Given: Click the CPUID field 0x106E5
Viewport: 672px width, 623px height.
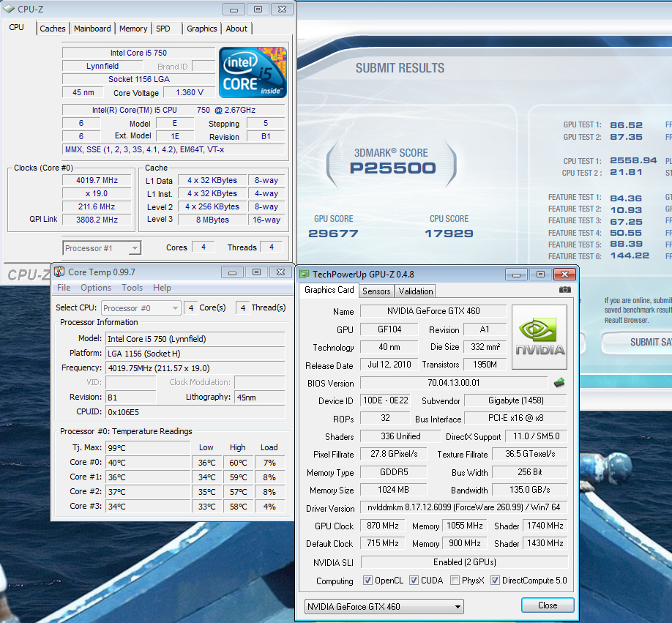Looking at the screenshot, I should tap(195, 412).
